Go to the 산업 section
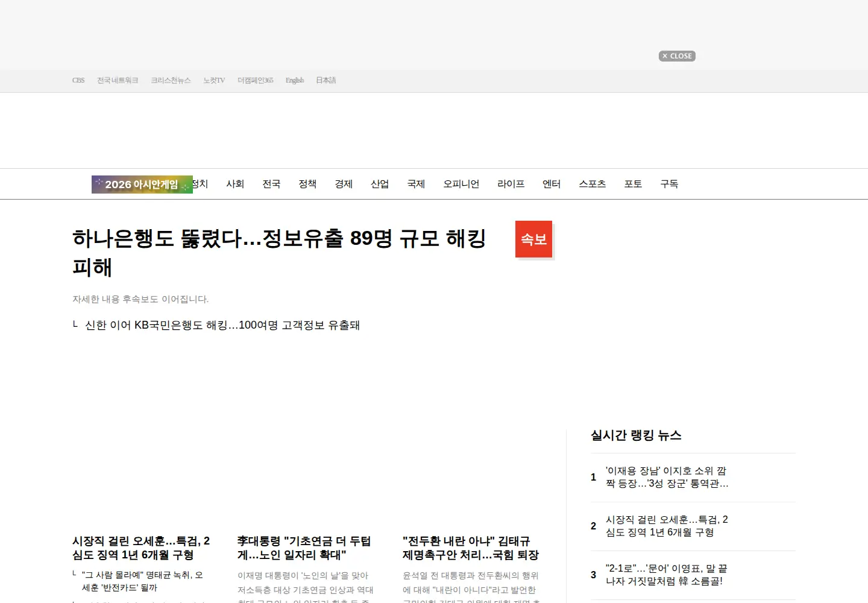Image resolution: width=868 pixels, height=603 pixels. point(380,184)
